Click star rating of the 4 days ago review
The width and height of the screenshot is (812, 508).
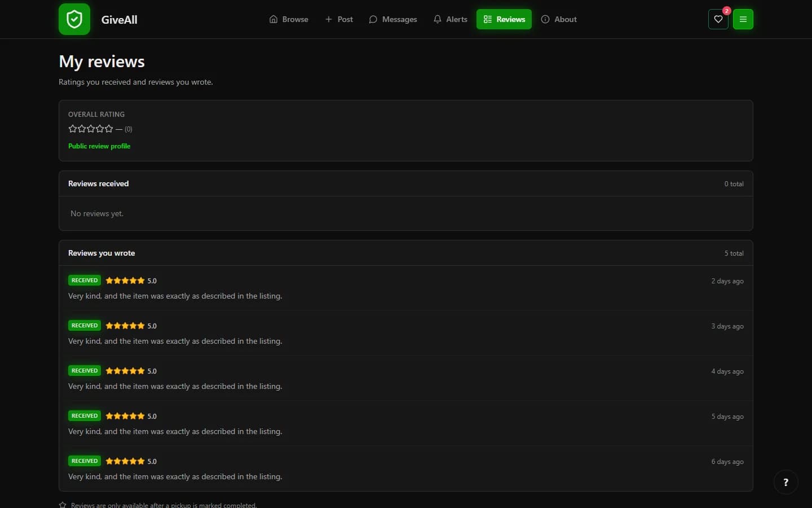125,371
